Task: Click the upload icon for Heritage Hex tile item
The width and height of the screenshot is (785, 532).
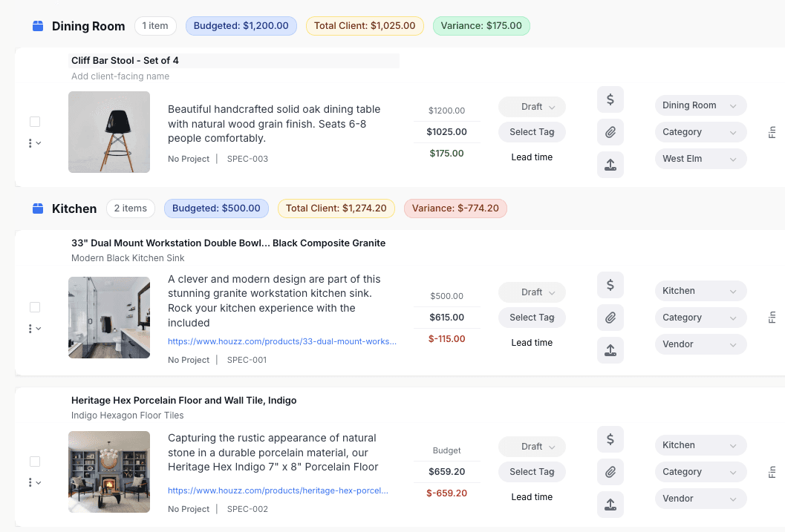Action: pyautogui.click(x=610, y=505)
